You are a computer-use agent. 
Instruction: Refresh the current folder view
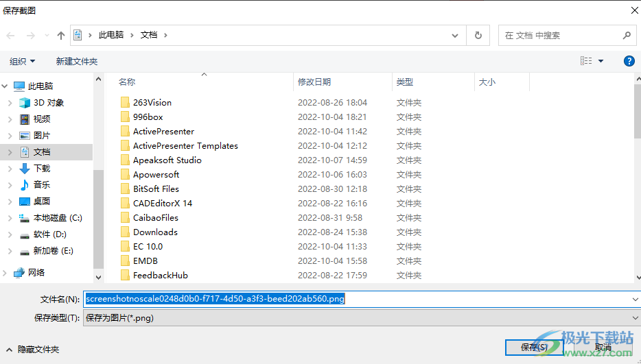478,36
